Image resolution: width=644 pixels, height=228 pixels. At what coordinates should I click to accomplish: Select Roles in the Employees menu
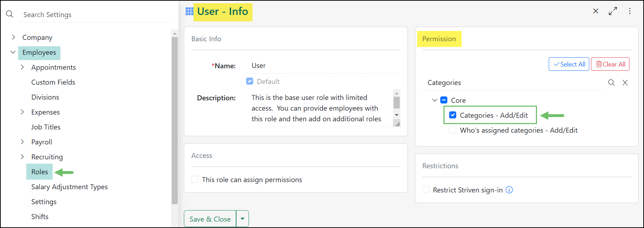tap(39, 172)
